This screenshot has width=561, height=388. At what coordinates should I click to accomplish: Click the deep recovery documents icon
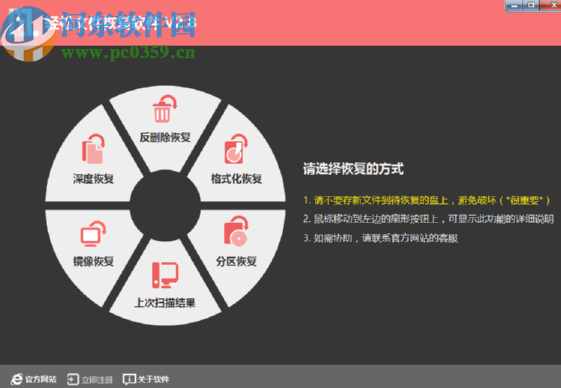coord(93,149)
